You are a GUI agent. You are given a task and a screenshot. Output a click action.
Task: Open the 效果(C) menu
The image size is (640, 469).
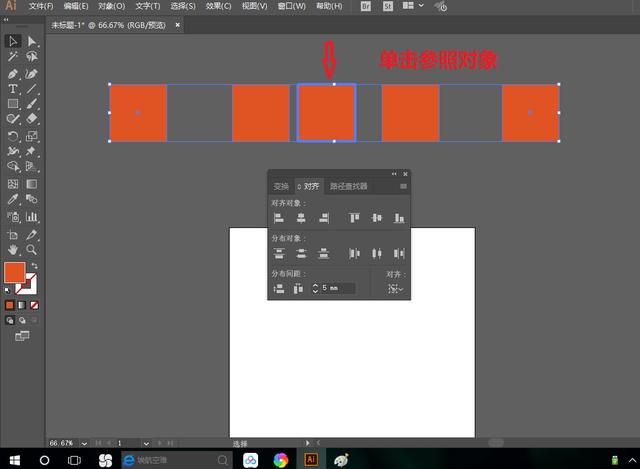pos(218,6)
